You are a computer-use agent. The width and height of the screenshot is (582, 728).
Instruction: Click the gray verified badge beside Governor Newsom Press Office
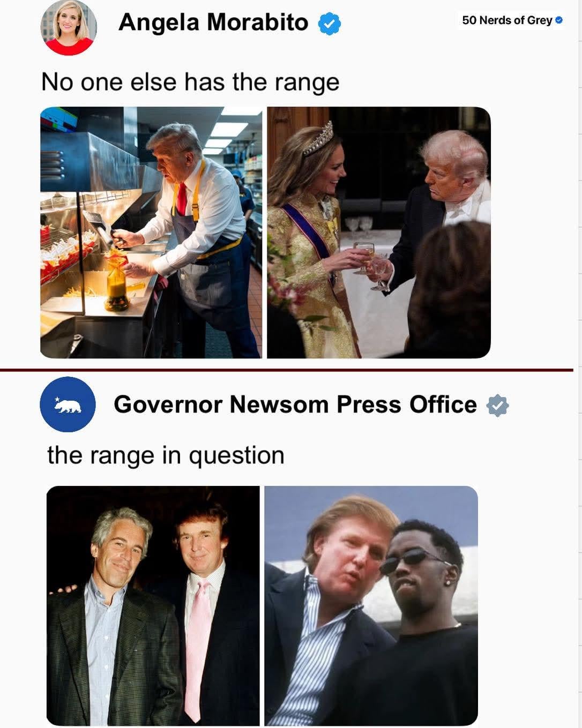(497, 406)
